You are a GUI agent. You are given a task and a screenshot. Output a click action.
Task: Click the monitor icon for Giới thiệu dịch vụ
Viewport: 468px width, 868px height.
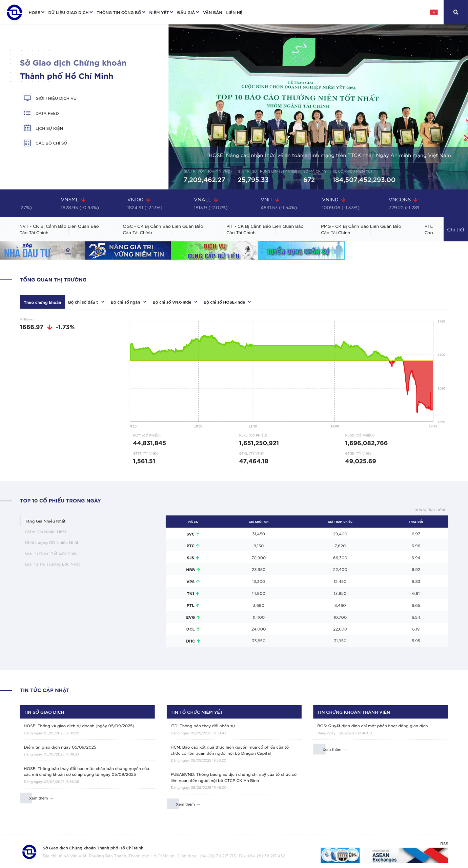point(27,98)
